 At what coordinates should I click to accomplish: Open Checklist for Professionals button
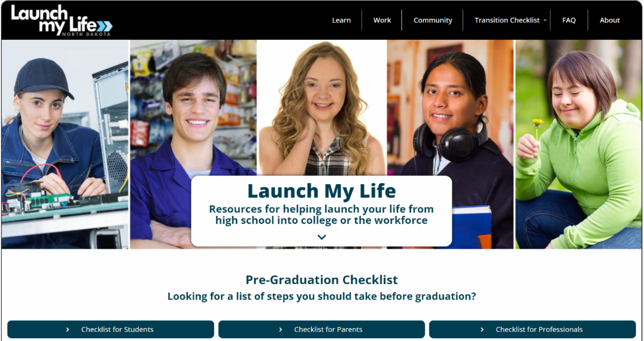(x=532, y=330)
